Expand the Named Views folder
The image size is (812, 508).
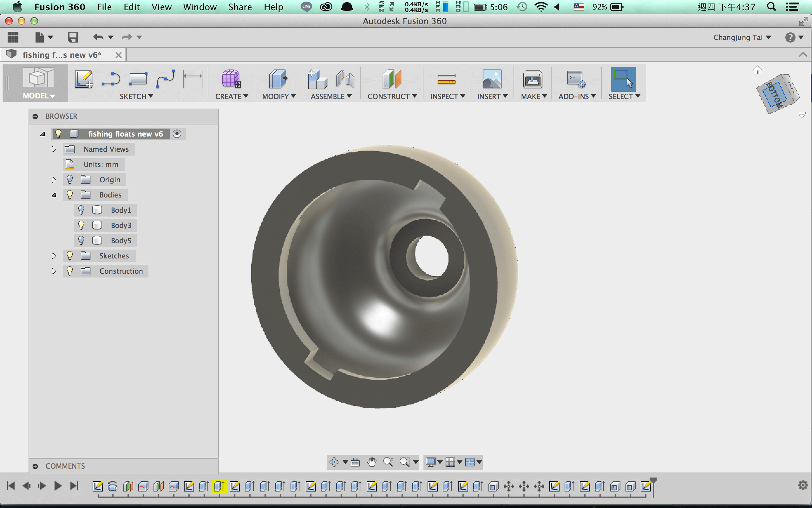(x=54, y=149)
